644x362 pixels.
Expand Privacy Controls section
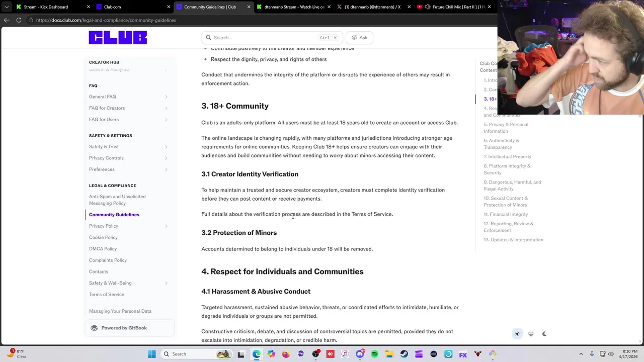click(x=166, y=158)
